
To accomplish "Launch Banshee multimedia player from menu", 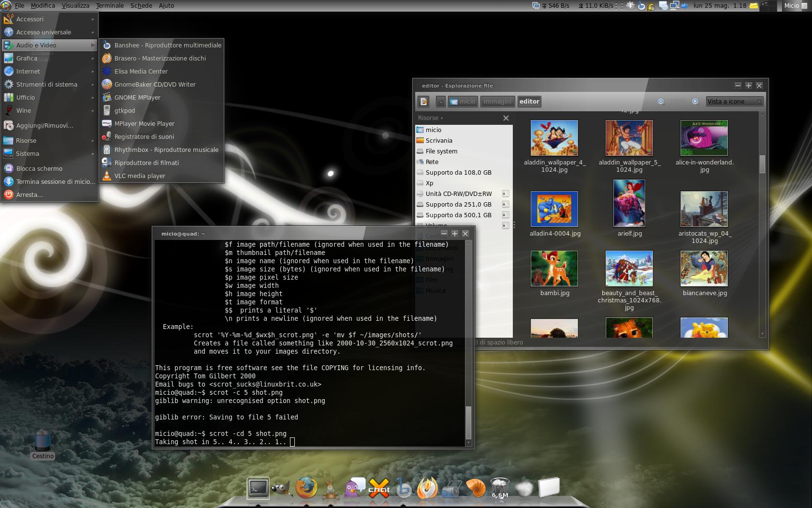I will coord(161,45).
